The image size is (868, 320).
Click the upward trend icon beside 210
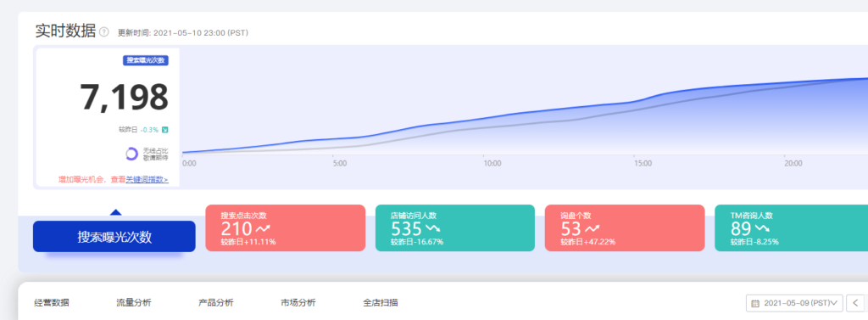pyautogui.click(x=263, y=228)
